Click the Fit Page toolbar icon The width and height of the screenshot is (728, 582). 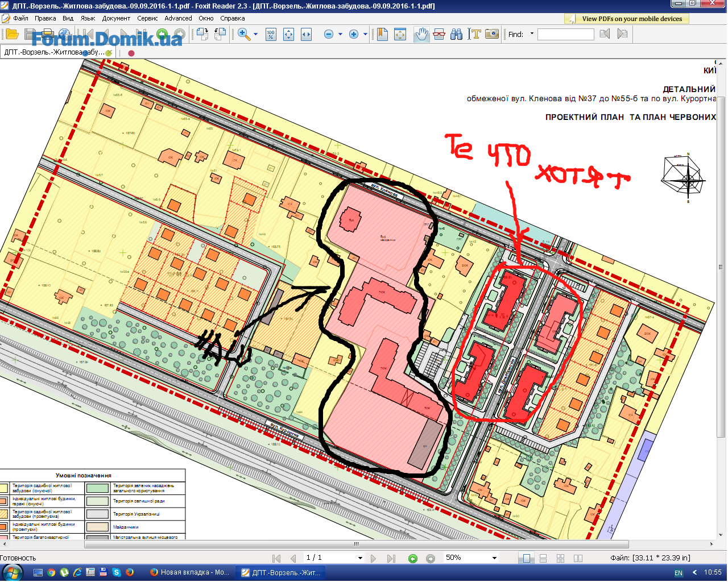click(288, 34)
